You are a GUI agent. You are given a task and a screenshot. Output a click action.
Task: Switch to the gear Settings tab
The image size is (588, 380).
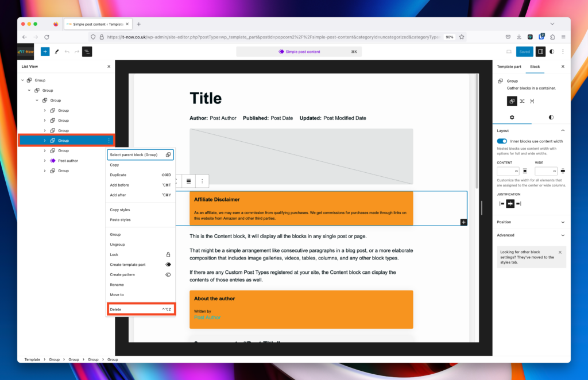click(x=512, y=117)
